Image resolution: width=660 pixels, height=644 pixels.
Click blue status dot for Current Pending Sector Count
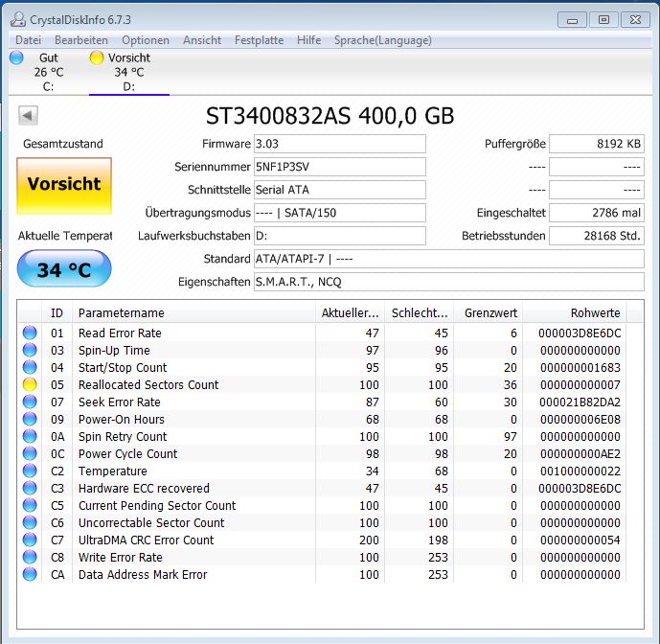pyautogui.click(x=30, y=505)
